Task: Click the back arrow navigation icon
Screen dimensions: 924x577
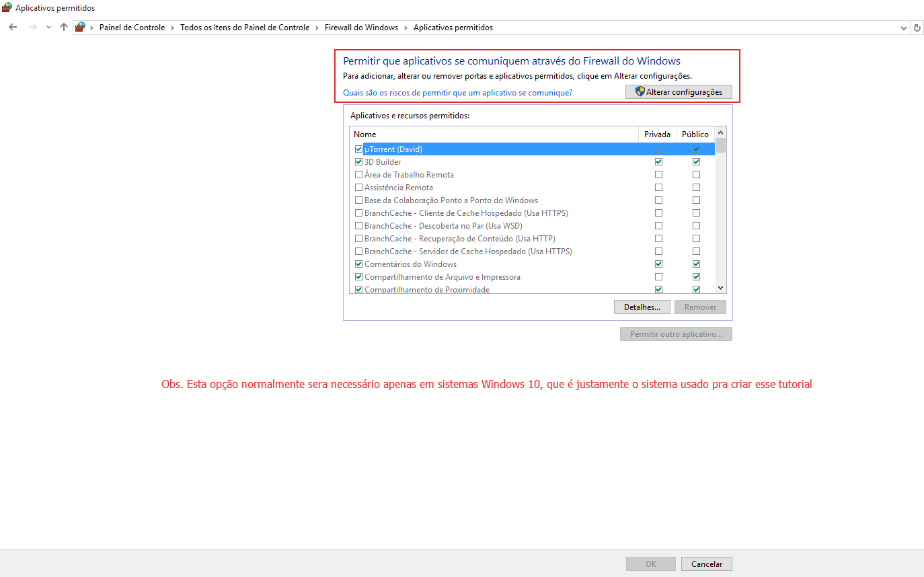Action: click(13, 28)
